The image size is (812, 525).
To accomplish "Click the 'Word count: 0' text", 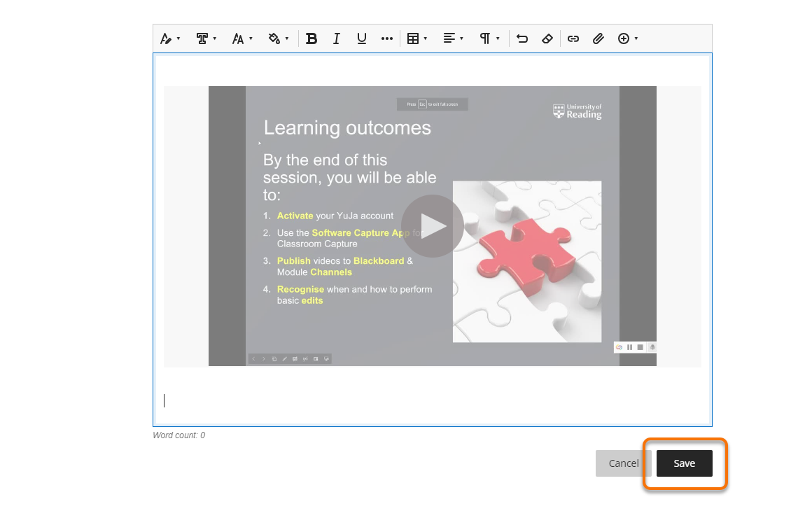I will click(179, 435).
